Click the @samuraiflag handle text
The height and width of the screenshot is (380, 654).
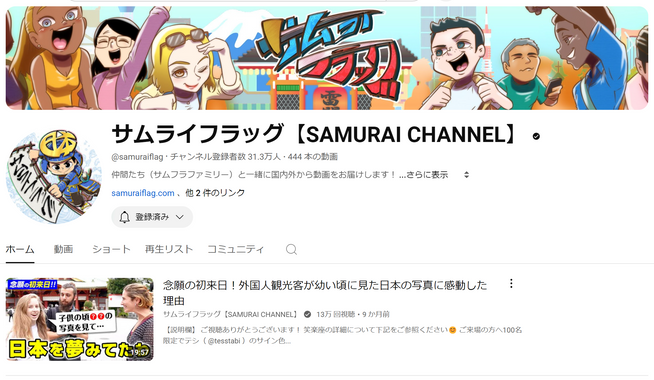coord(137,157)
